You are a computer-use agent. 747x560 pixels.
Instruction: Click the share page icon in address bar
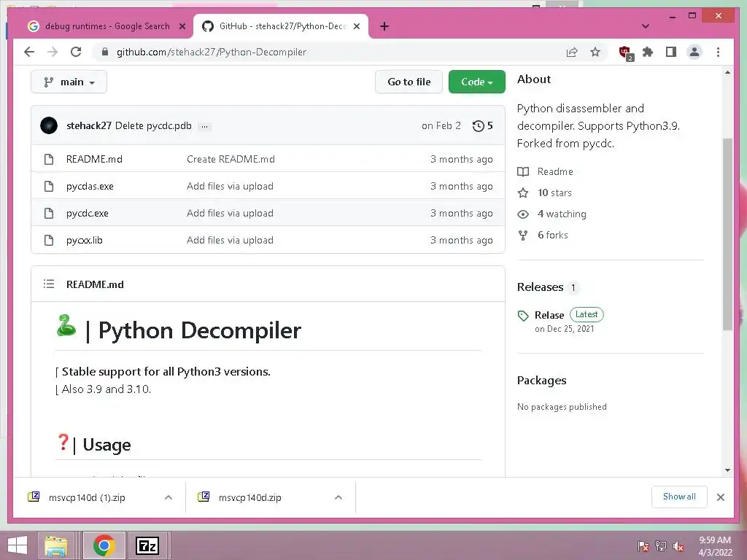click(x=572, y=52)
